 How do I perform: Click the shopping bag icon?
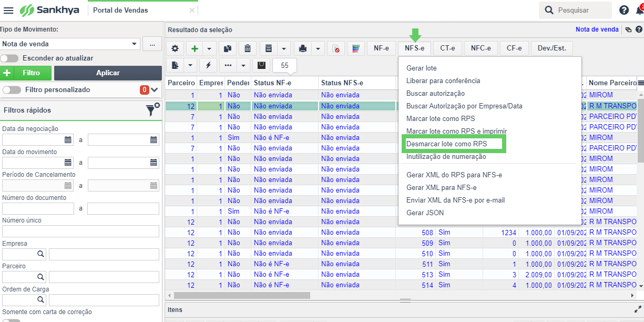(x=261, y=65)
